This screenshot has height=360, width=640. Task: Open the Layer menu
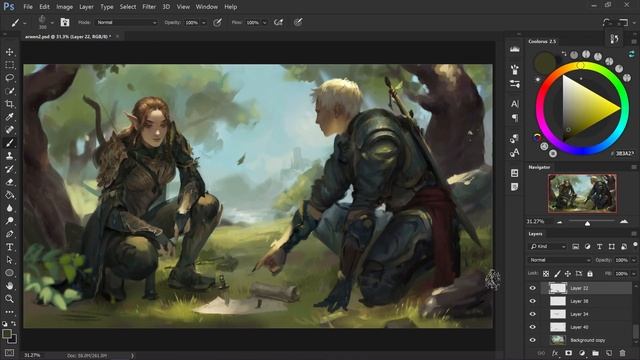click(x=86, y=7)
